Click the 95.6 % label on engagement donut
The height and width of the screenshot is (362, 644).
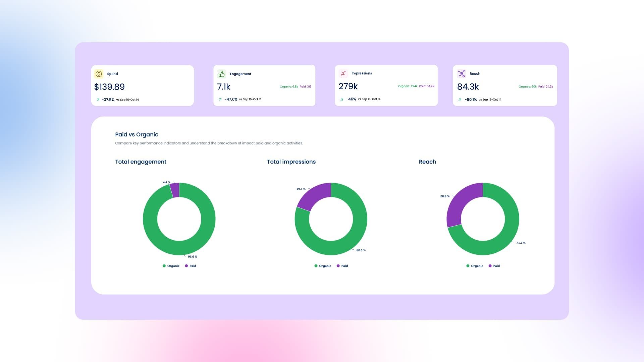(x=193, y=257)
